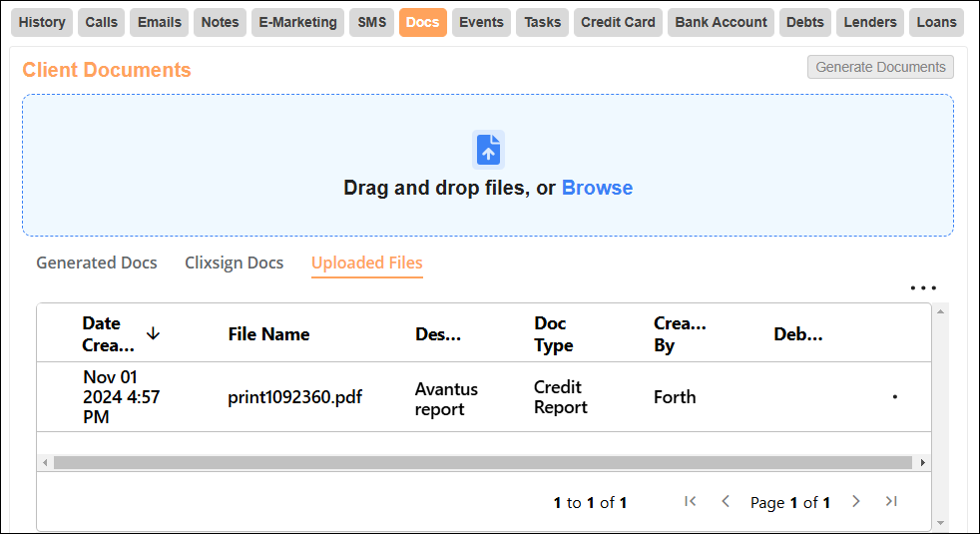Select the Uploaded Files sub-tab
Screen dimensions: 980x534
pyautogui.click(x=367, y=264)
